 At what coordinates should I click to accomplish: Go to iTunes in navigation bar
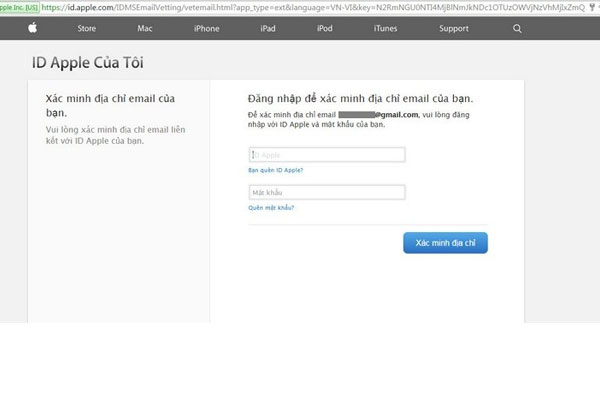385,28
